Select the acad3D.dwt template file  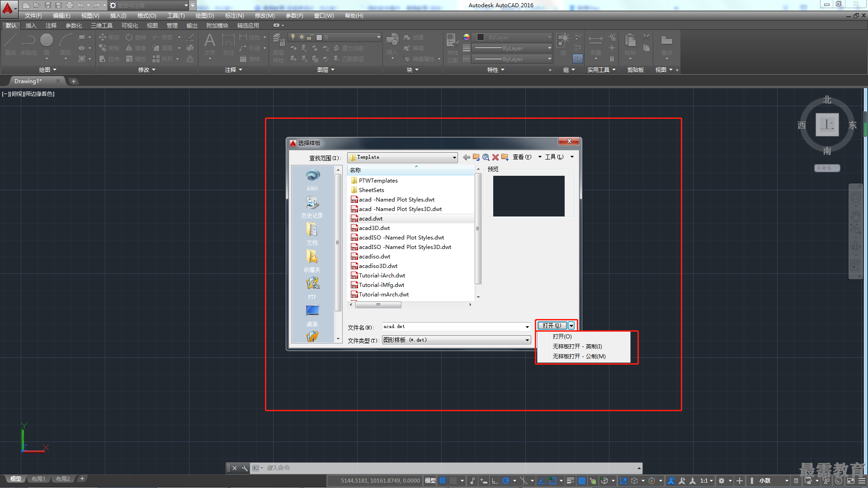(x=374, y=228)
